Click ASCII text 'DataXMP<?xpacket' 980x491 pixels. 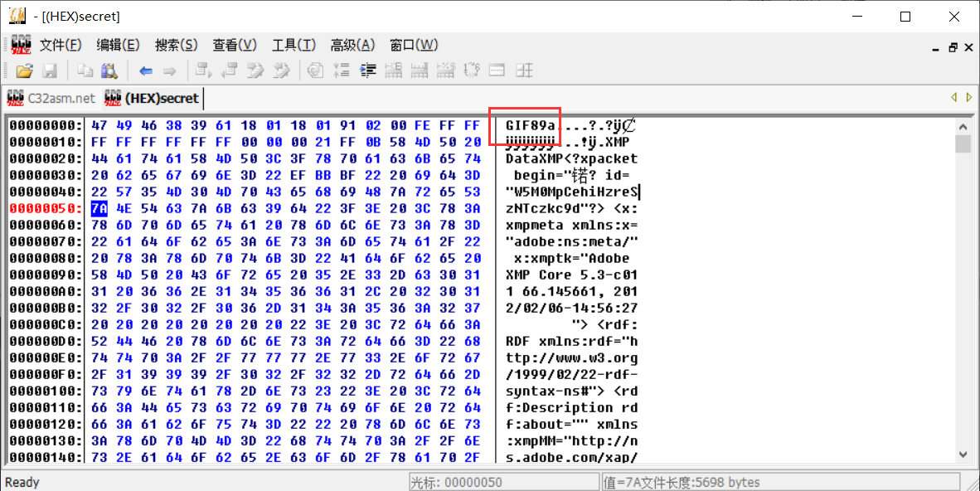click(572, 158)
